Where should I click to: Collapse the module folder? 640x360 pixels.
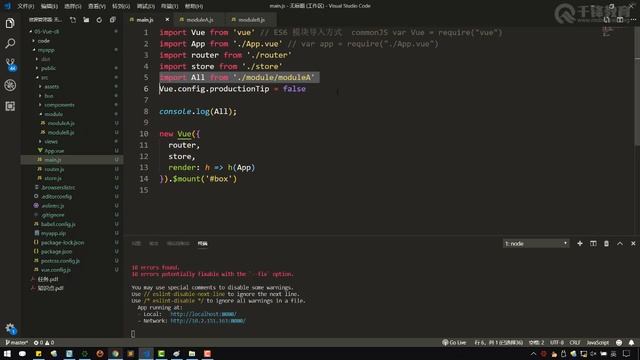tap(53, 114)
